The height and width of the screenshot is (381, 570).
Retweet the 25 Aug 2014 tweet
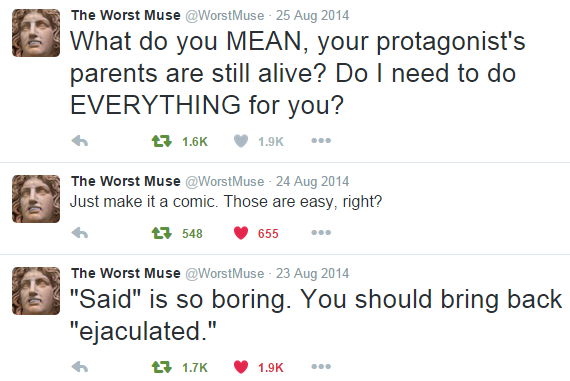(x=161, y=141)
